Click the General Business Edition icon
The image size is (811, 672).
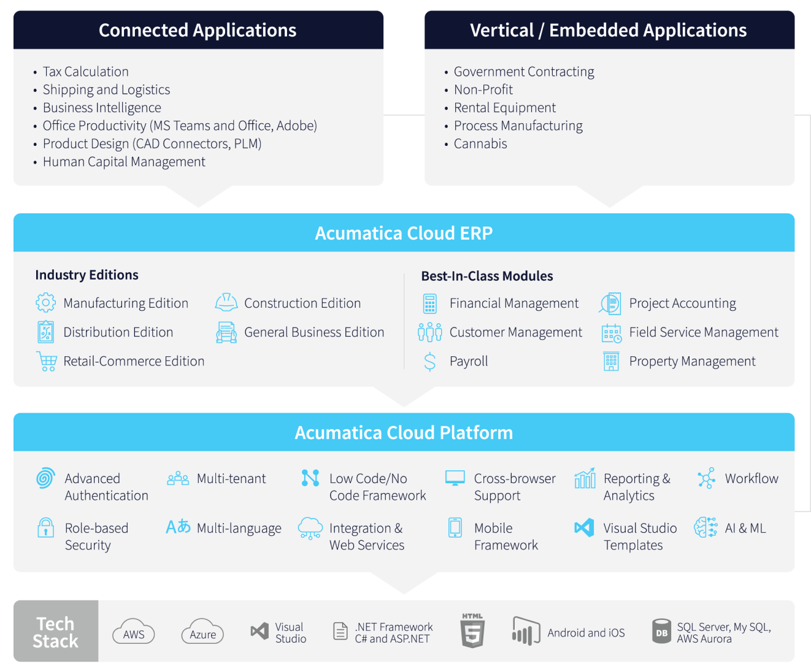pyautogui.click(x=226, y=332)
